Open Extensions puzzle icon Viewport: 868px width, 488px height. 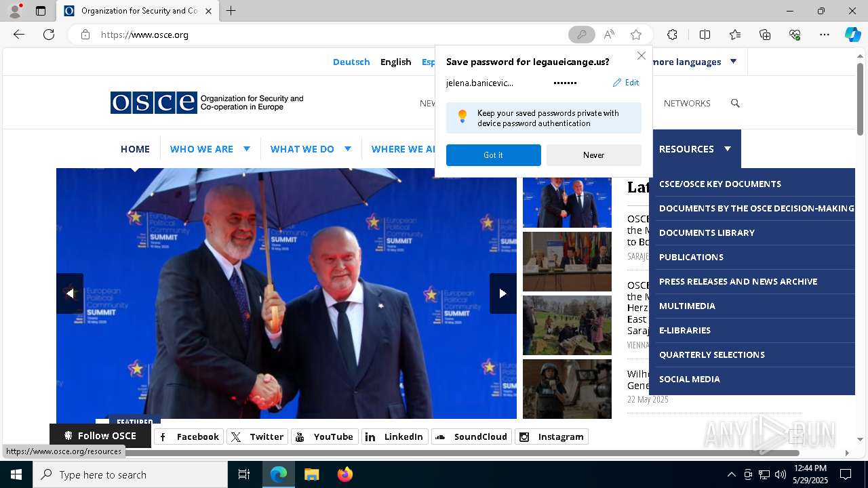[672, 35]
